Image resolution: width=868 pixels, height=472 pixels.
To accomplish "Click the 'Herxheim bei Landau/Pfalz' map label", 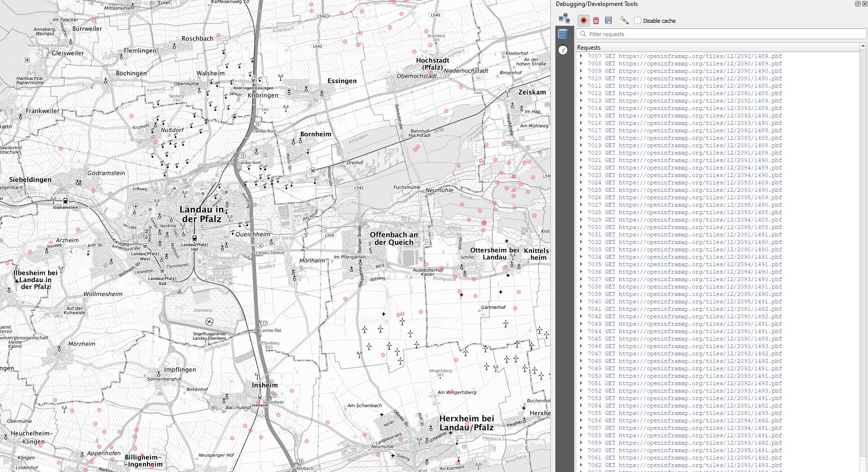I will [x=467, y=423].
